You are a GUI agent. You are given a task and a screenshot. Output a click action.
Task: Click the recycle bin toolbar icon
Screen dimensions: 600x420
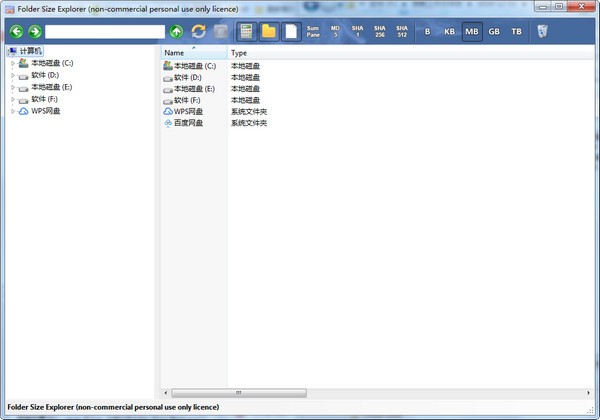[x=543, y=31]
